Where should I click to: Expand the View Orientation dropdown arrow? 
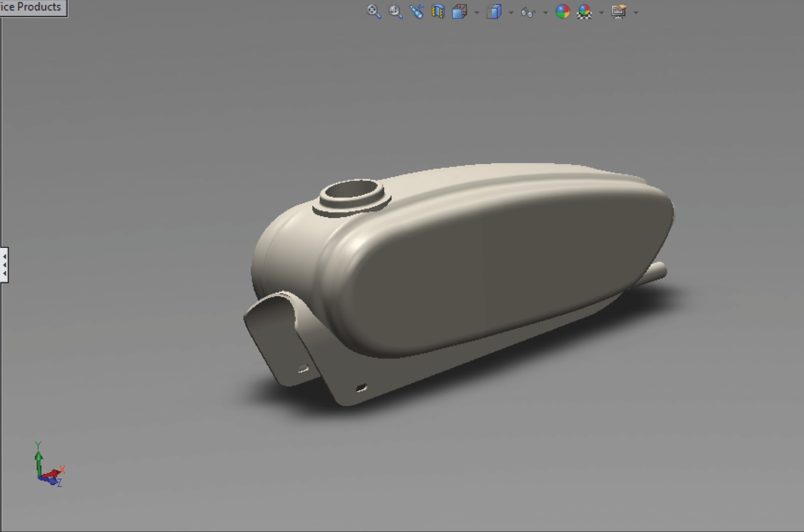point(476,12)
